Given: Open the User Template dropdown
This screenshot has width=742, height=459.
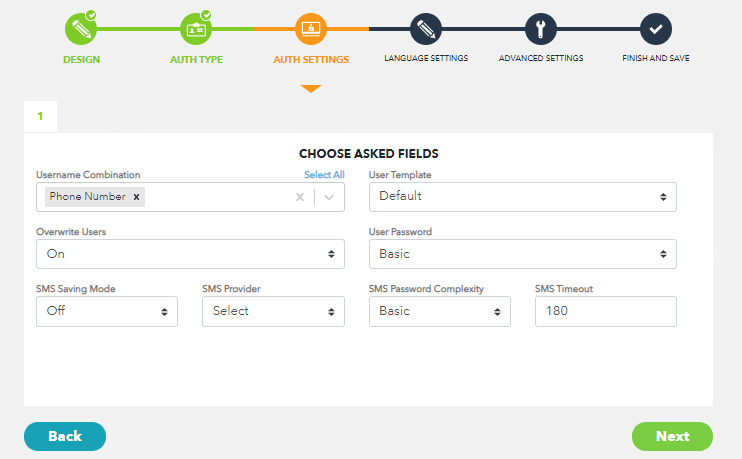Looking at the screenshot, I should pyautogui.click(x=522, y=197).
